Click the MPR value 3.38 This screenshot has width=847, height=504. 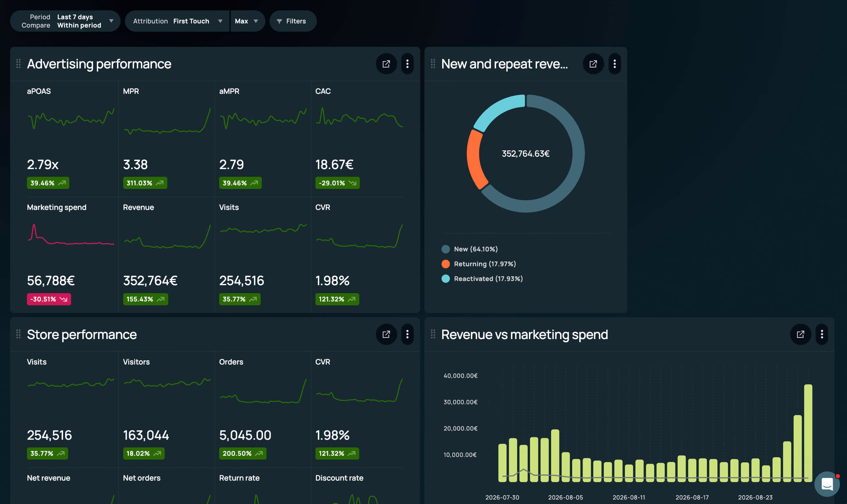[135, 165]
